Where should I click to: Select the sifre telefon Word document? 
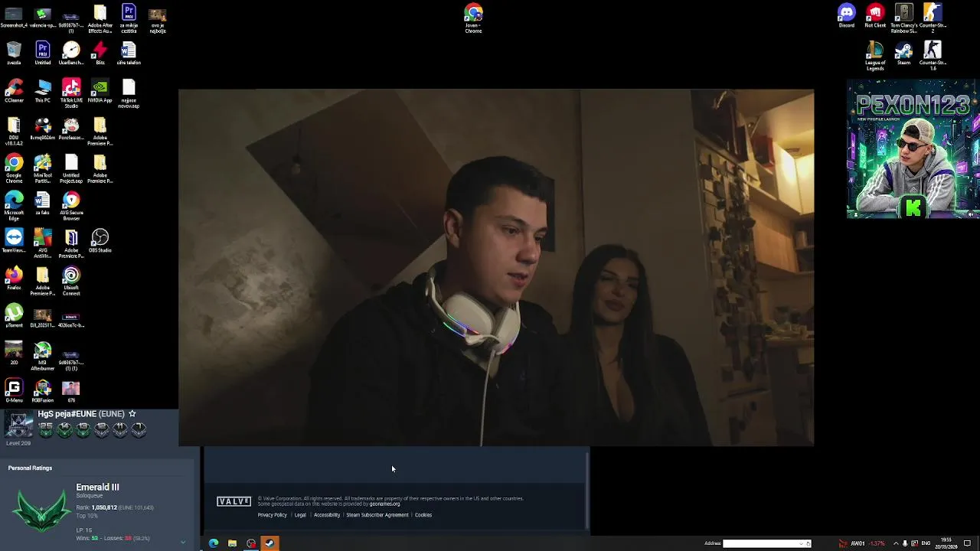[129, 53]
